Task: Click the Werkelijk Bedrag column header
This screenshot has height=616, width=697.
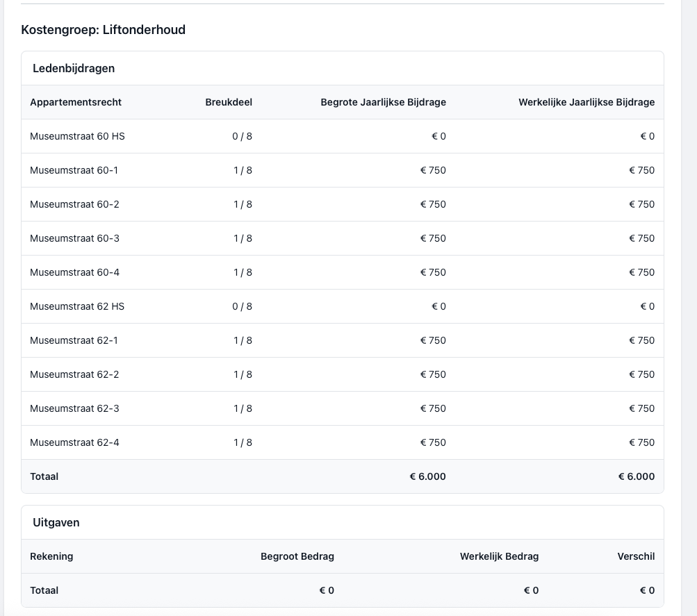Action: coord(499,556)
